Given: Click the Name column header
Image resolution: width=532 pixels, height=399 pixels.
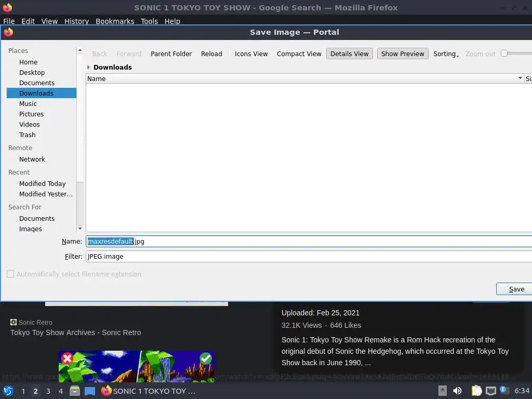Looking at the screenshot, I should pyautogui.click(x=304, y=78).
